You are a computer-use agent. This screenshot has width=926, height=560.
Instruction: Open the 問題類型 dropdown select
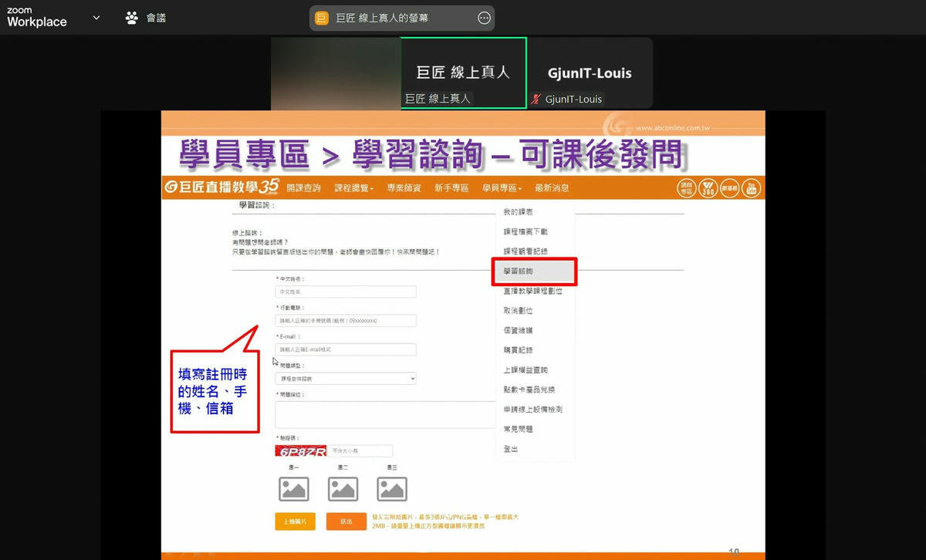click(346, 379)
